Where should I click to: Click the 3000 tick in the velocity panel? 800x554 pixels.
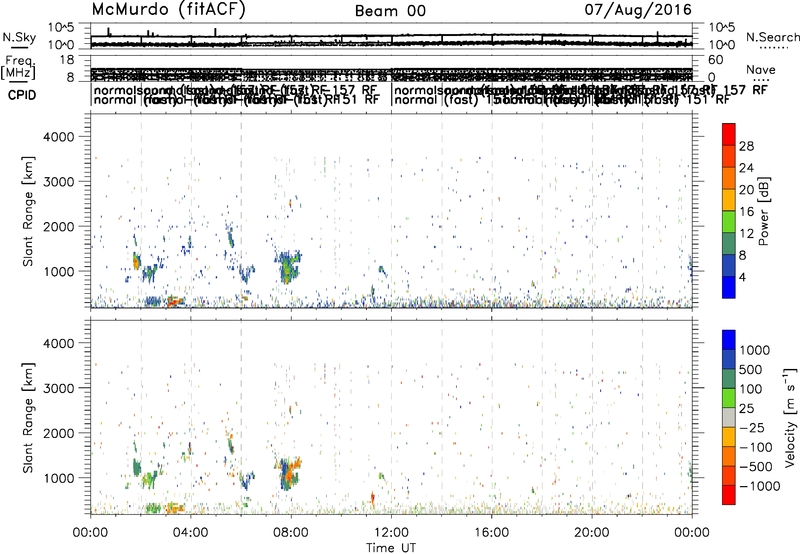(x=58, y=388)
